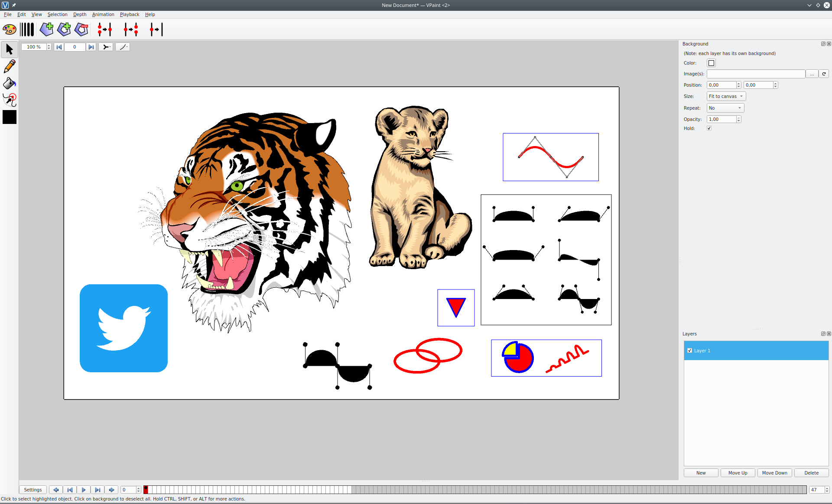
Task: Go to next frame in view toolbar
Action: pyautogui.click(x=91, y=47)
